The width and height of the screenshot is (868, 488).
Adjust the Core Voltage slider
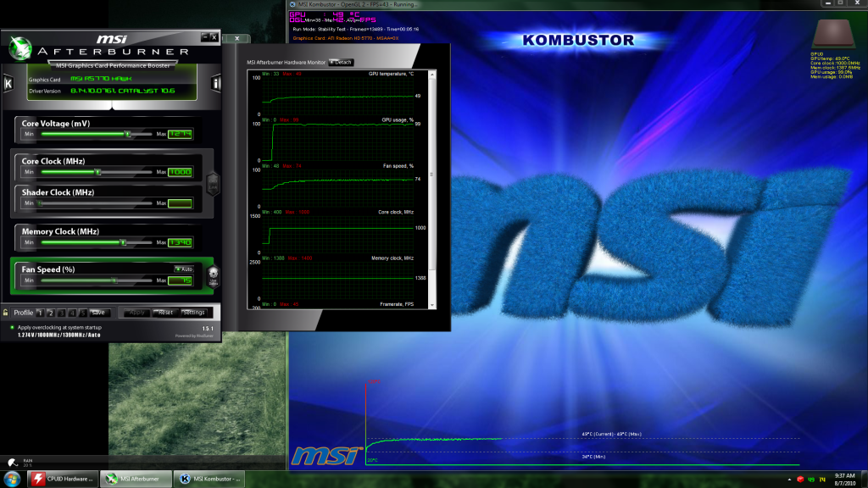[x=127, y=133]
